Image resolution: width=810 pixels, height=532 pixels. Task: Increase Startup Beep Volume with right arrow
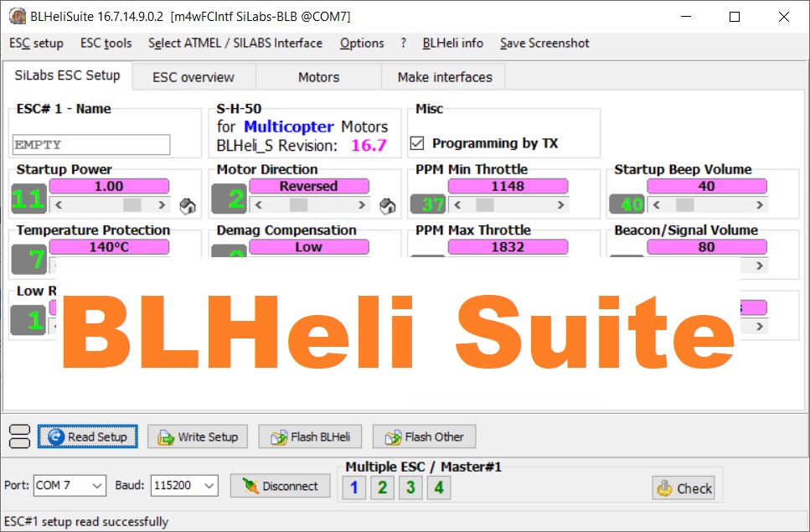point(760,205)
